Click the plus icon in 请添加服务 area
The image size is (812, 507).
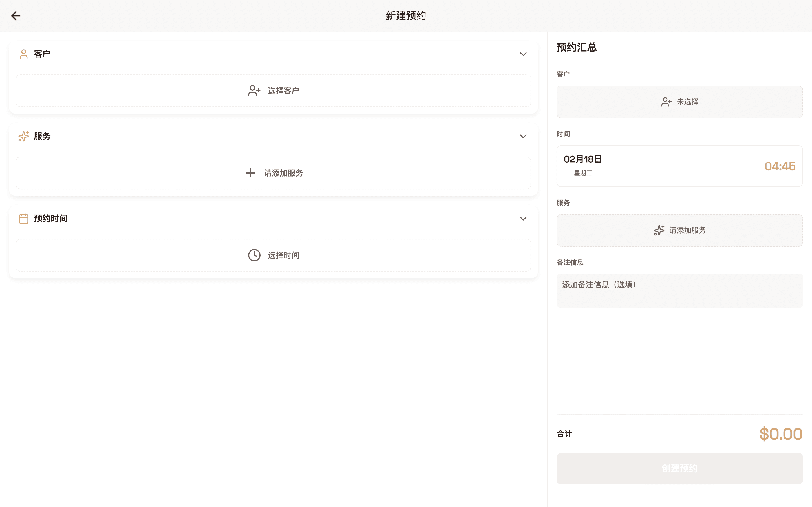click(x=250, y=173)
